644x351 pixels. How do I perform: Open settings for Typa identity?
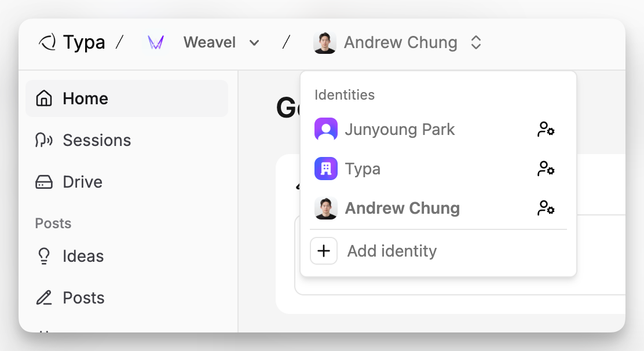(546, 169)
